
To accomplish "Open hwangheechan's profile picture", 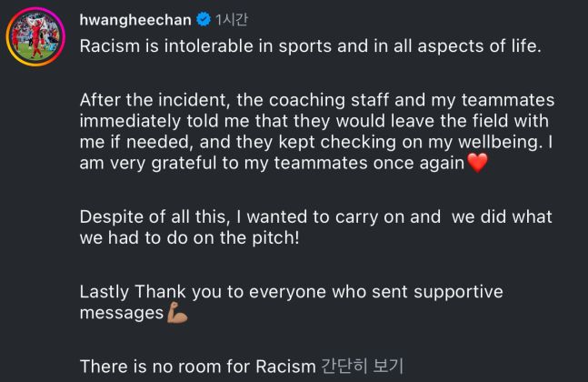I will pyautogui.click(x=35, y=40).
